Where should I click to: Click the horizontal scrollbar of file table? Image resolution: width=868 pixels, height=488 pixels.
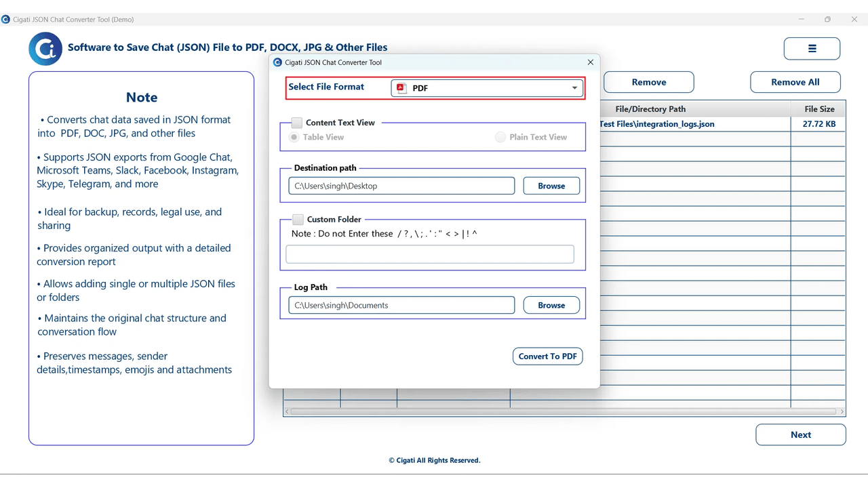click(x=564, y=411)
